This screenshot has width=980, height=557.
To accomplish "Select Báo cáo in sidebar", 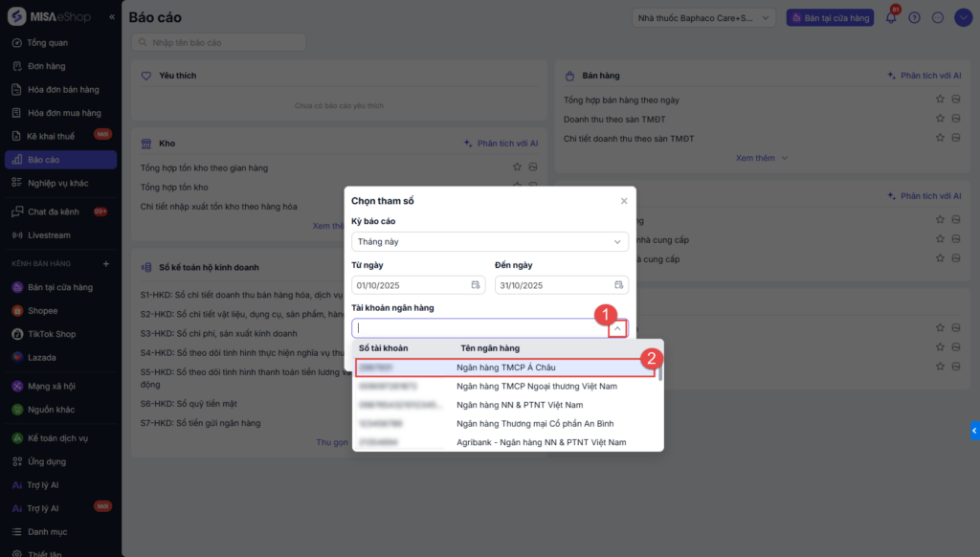I will (60, 160).
